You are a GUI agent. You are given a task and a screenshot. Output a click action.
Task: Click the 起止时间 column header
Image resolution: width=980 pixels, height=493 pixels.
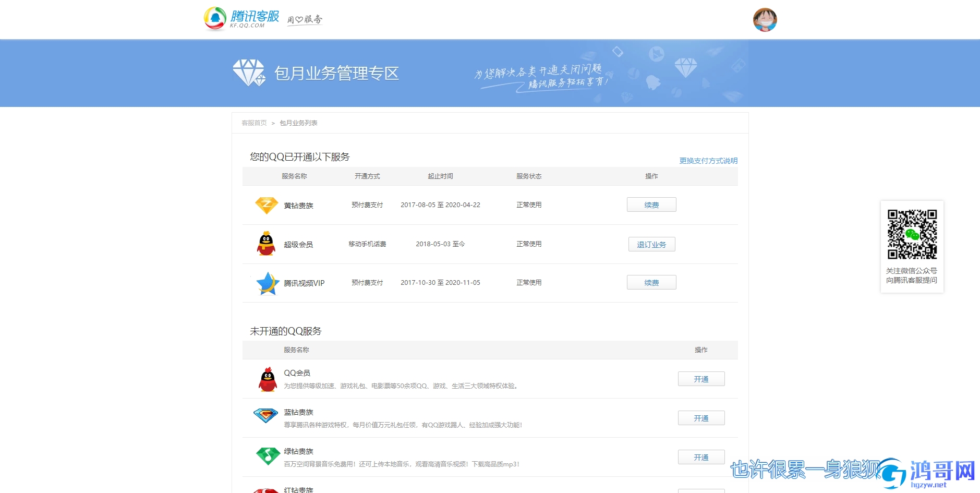click(440, 176)
